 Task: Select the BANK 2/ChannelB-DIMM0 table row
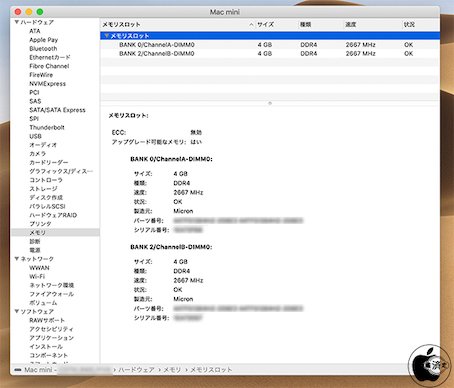[x=270, y=53]
